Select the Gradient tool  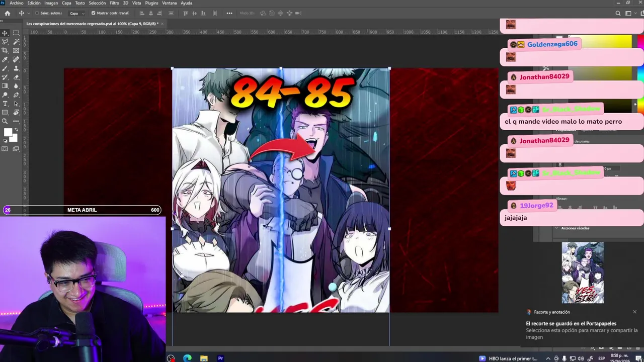pyautogui.click(x=5, y=86)
